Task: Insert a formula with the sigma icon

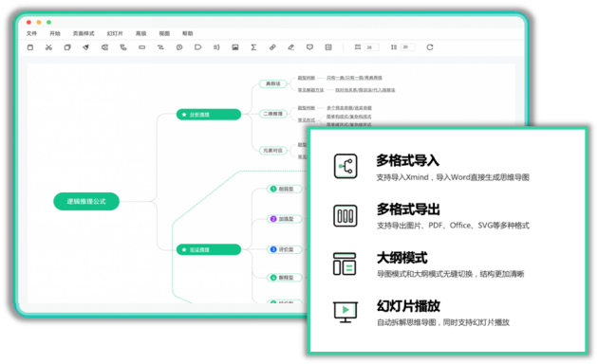Action: (253, 47)
